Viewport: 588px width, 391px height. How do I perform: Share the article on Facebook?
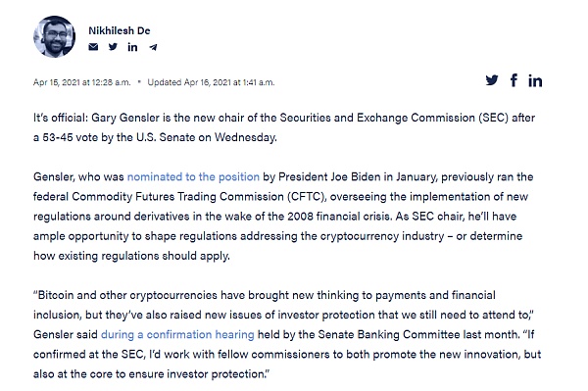tap(514, 80)
